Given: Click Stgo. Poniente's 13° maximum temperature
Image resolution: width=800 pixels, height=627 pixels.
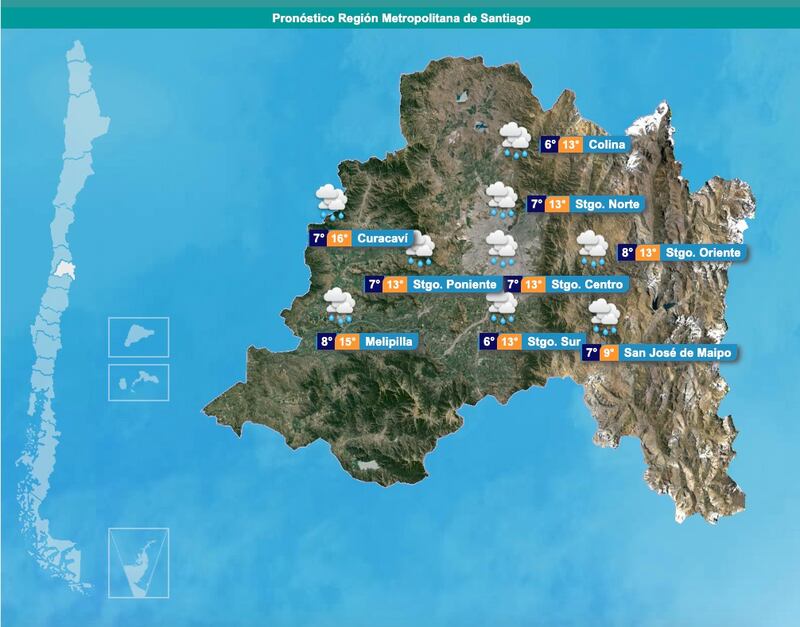Looking at the screenshot, I should (x=395, y=284).
